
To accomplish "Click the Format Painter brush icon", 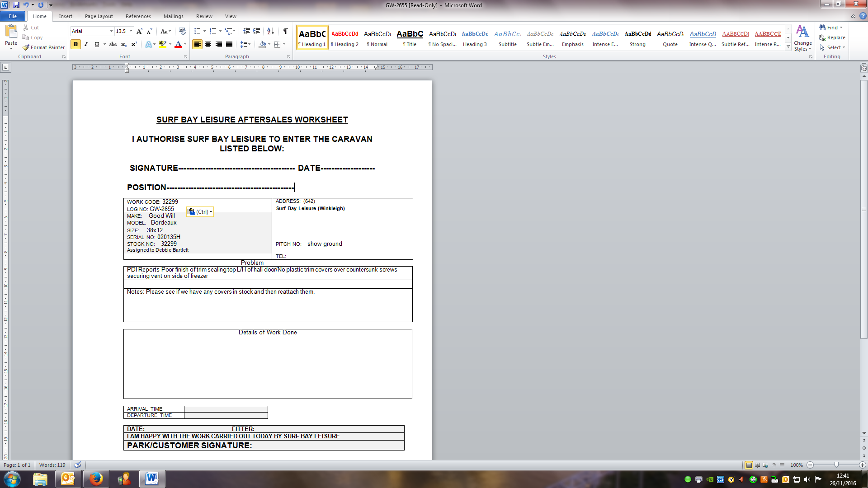I will point(26,47).
